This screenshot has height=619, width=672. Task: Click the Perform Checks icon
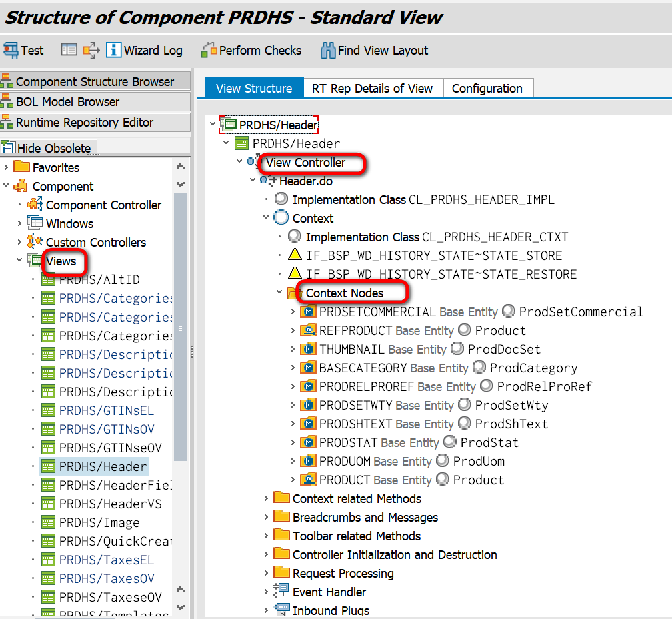pyautogui.click(x=209, y=50)
